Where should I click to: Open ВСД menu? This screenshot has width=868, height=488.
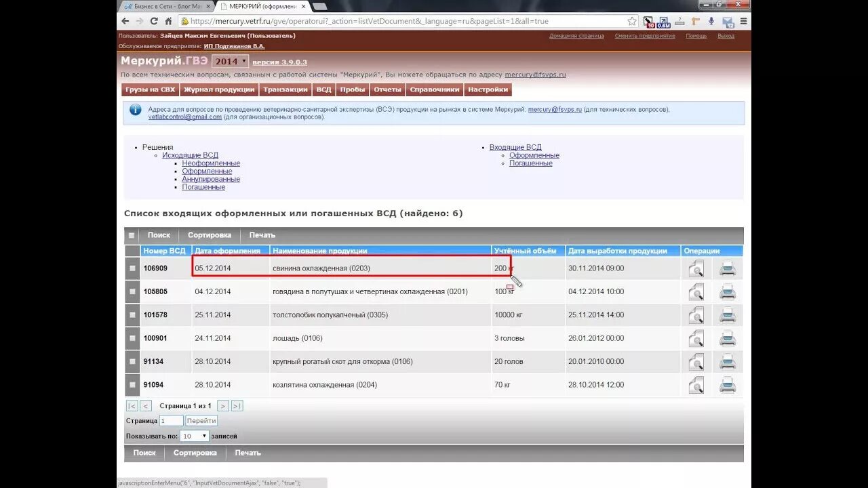(324, 89)
